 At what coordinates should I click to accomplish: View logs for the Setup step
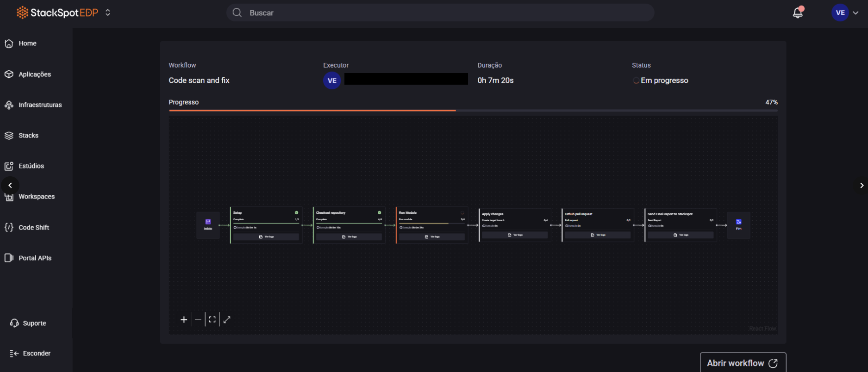click(x=266, y=237)
